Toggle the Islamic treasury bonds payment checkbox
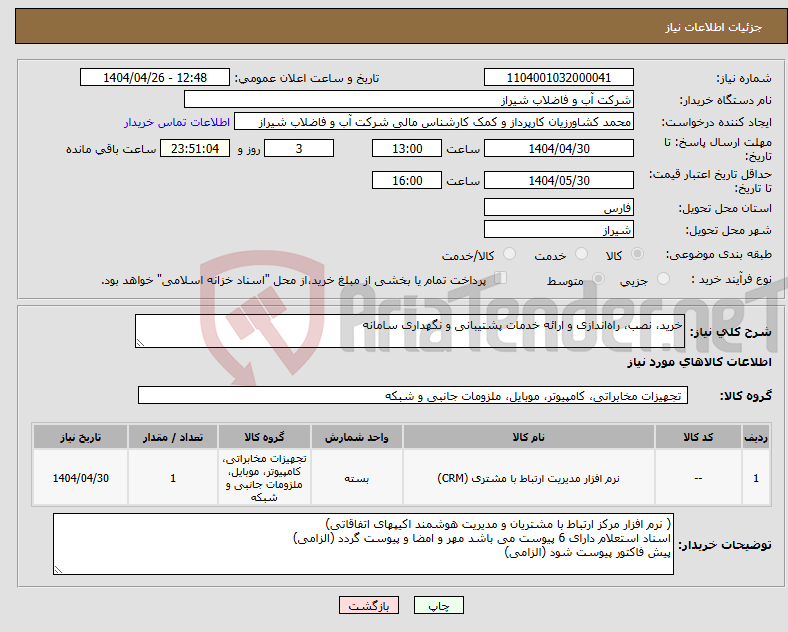The width and height of the screenshot is (788, 632). tap(501, 278)
